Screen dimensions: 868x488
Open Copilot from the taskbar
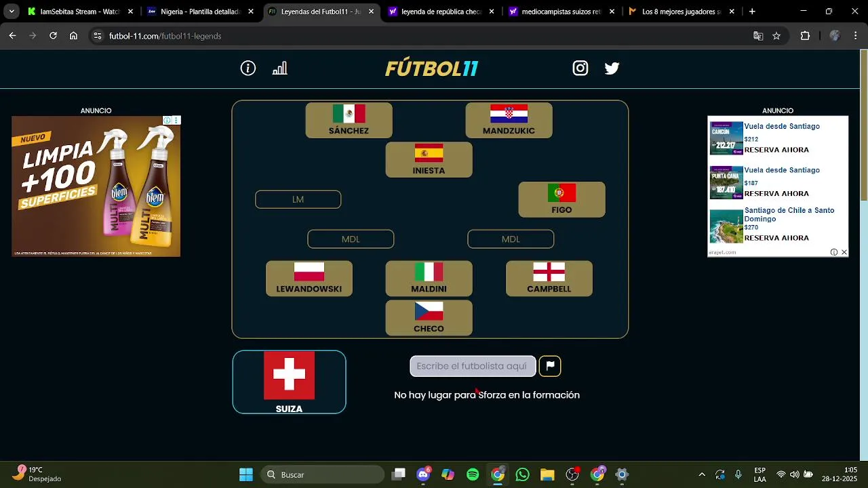[448, 474]
